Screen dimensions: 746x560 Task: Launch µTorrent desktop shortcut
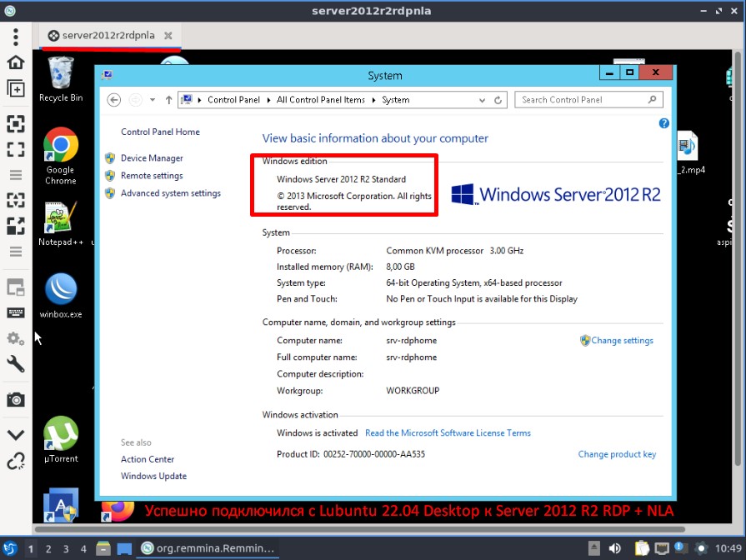tap(61, 440)
